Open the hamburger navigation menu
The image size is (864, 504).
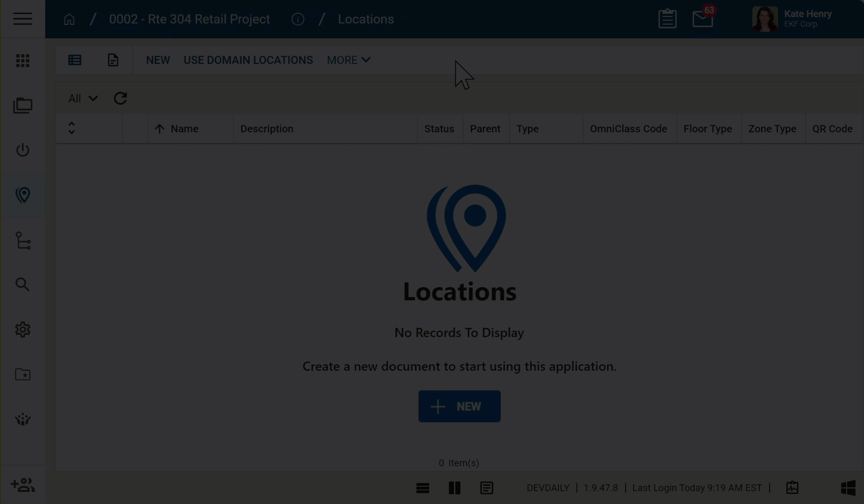click(x=22, y=19)
